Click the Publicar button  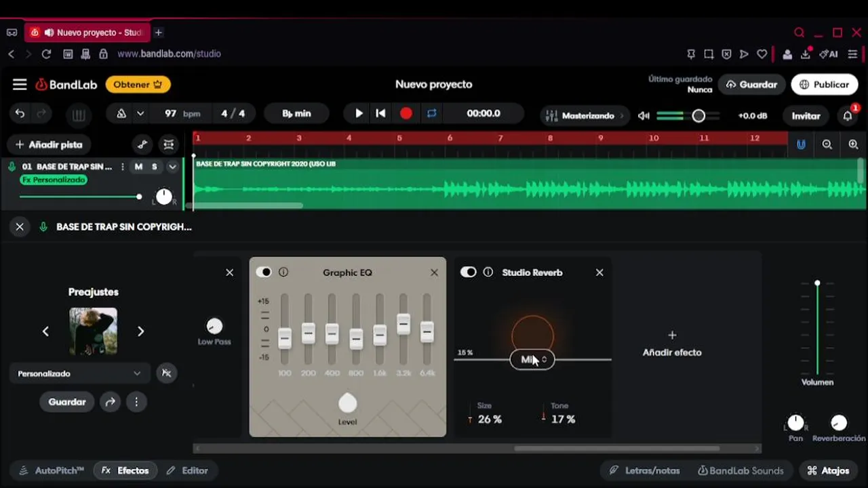[x=825, y=85]
